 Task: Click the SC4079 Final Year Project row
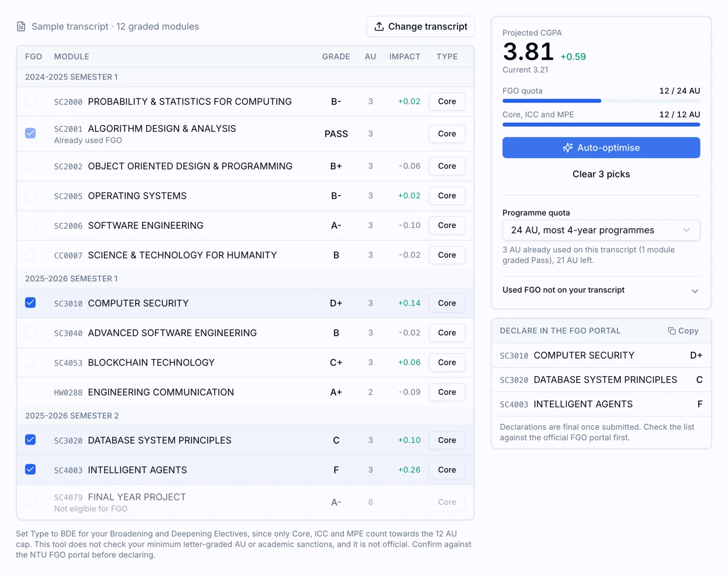tap(245, 502)
